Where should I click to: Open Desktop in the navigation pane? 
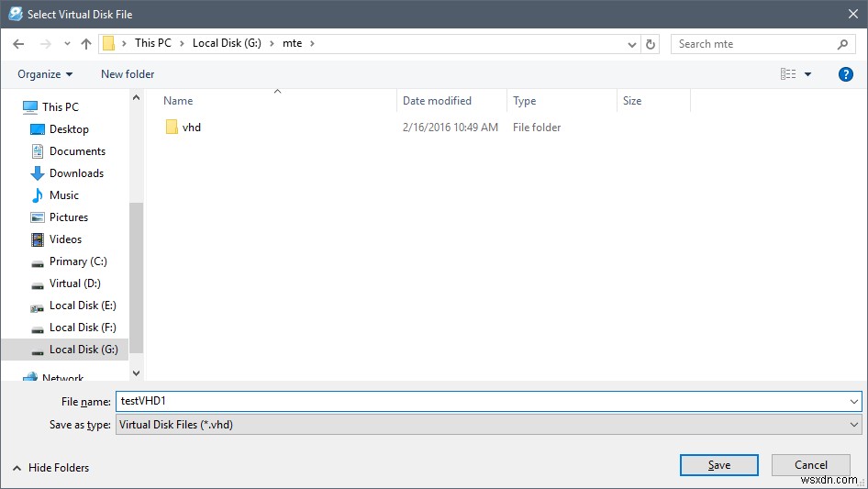coord(69,129)
